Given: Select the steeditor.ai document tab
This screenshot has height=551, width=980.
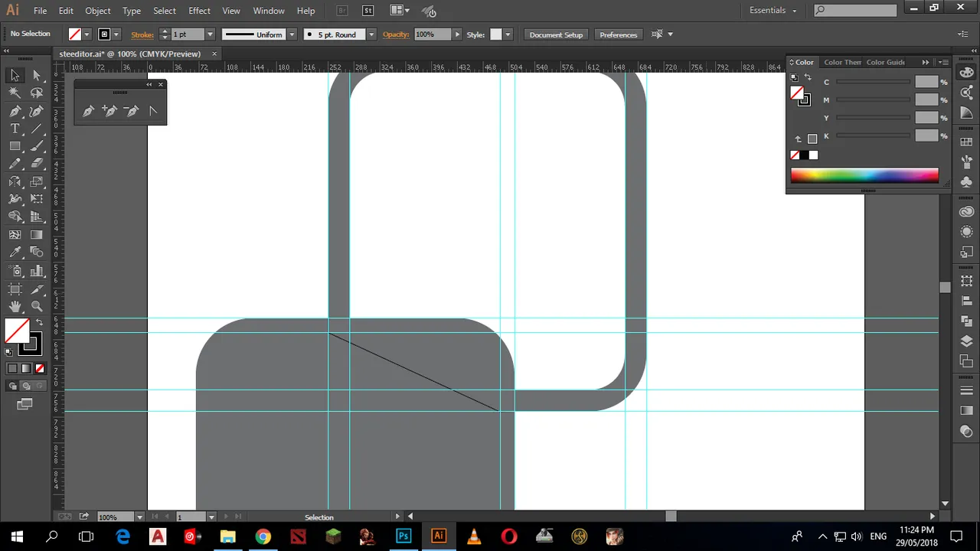Looking at the screenshot, I should [130, 54].
